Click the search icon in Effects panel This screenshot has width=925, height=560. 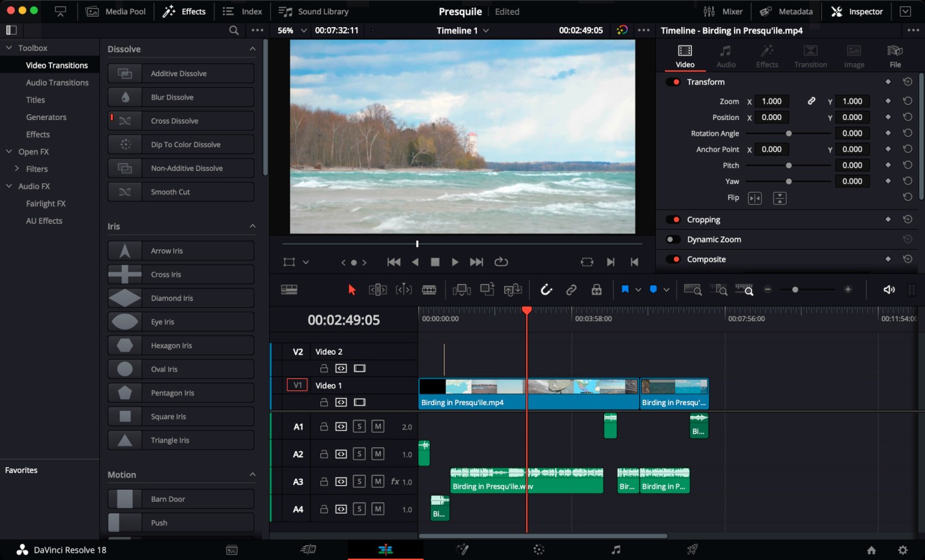234,30
